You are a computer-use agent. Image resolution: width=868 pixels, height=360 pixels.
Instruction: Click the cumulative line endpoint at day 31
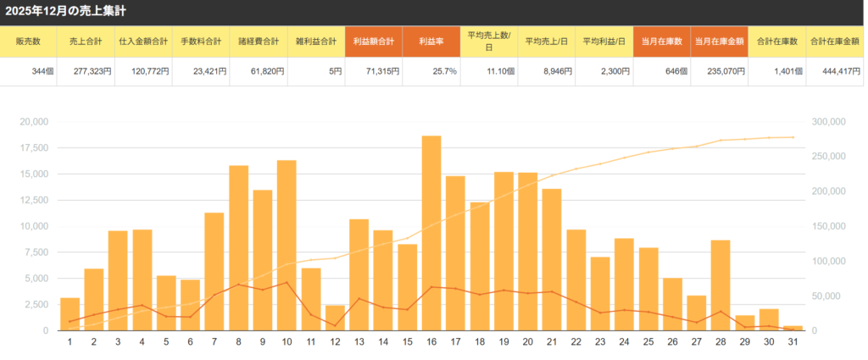(x=793, y=137)
